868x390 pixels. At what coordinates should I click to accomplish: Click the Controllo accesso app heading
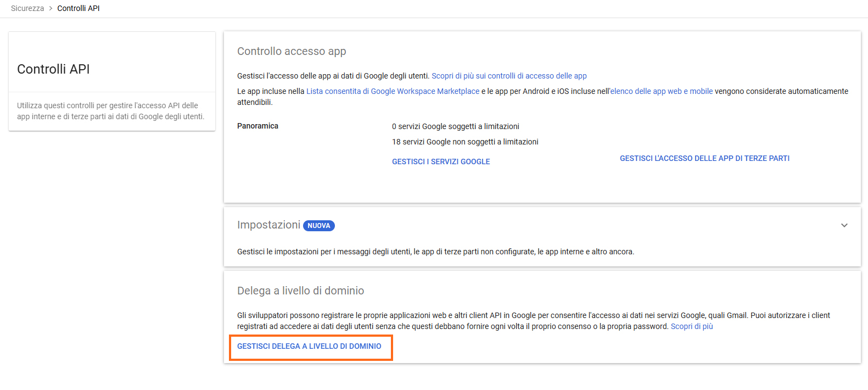tap(292, 51)
